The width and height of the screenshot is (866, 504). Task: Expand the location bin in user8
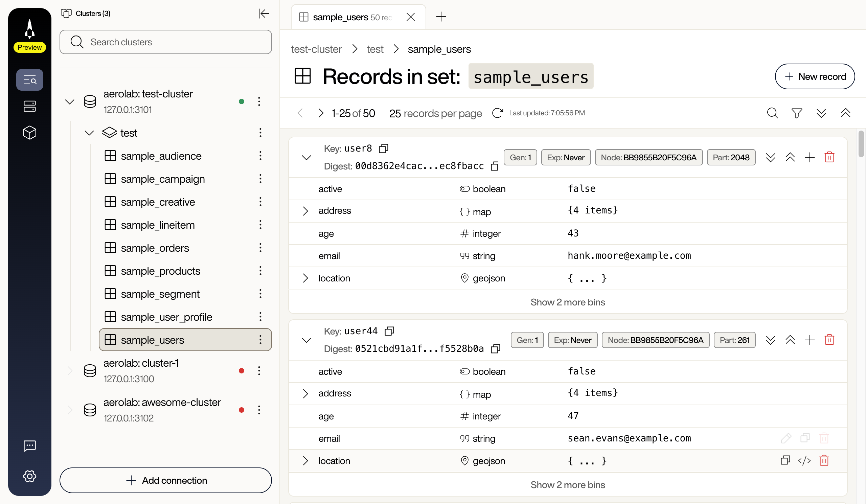(x=305, y=278)
